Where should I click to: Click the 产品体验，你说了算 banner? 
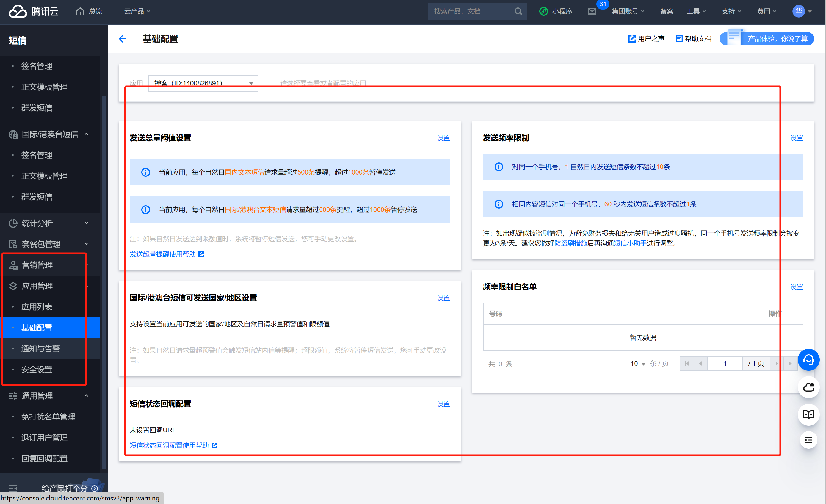click(x=767, y=39)
